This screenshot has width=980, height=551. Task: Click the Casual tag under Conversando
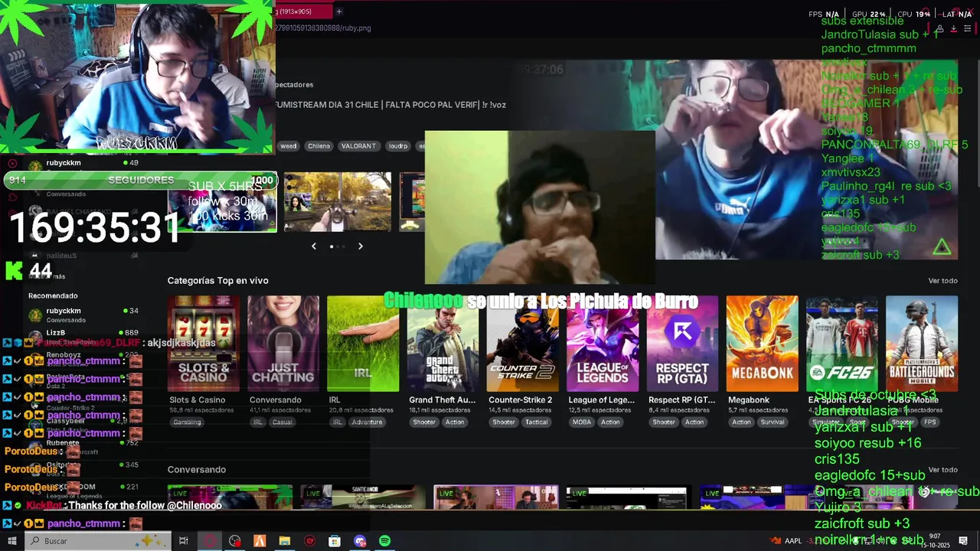pos(282,422)
